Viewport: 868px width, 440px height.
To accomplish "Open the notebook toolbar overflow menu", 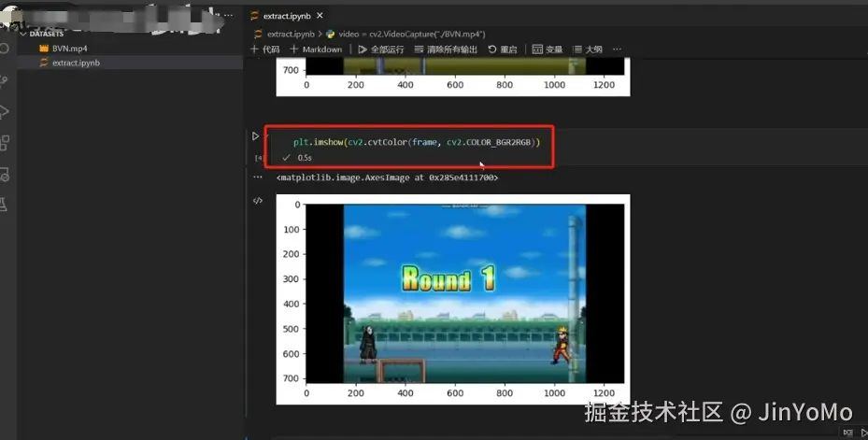I will click(618, 50).
